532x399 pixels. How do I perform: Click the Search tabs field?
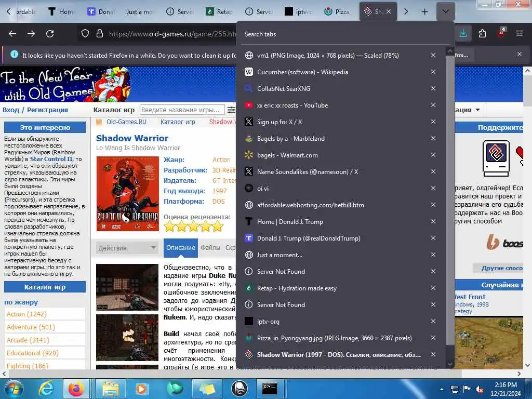[x=345, y=34]
